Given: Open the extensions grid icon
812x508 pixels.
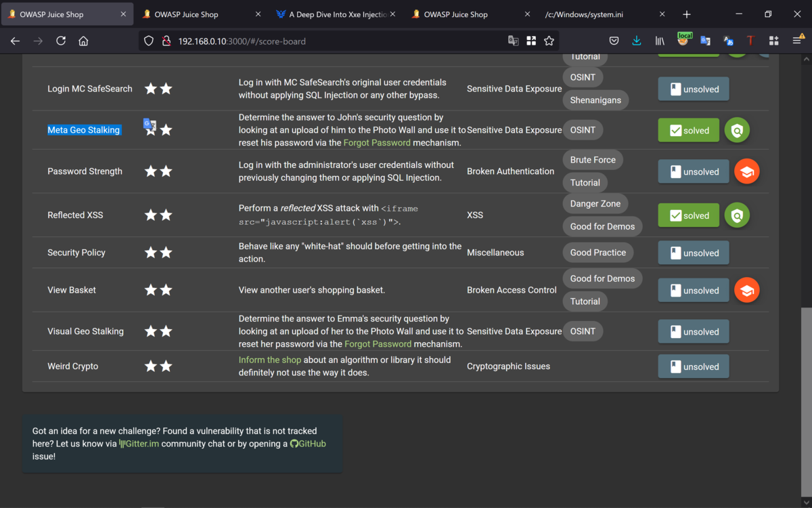Looking at the screenshot, I should click(x=773, y=41).
